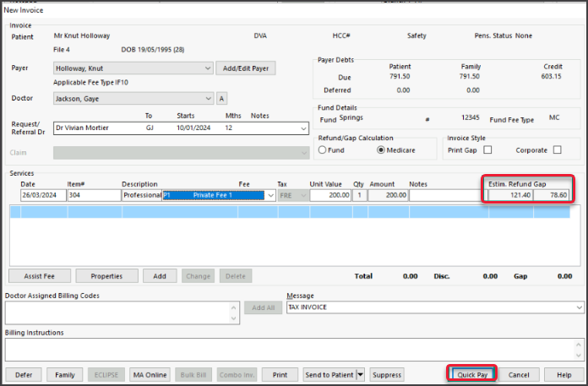This screenshot has width=588, height=386.
Task: Click the billing codes scroll down arrow
Action: (x=234, y=318)
